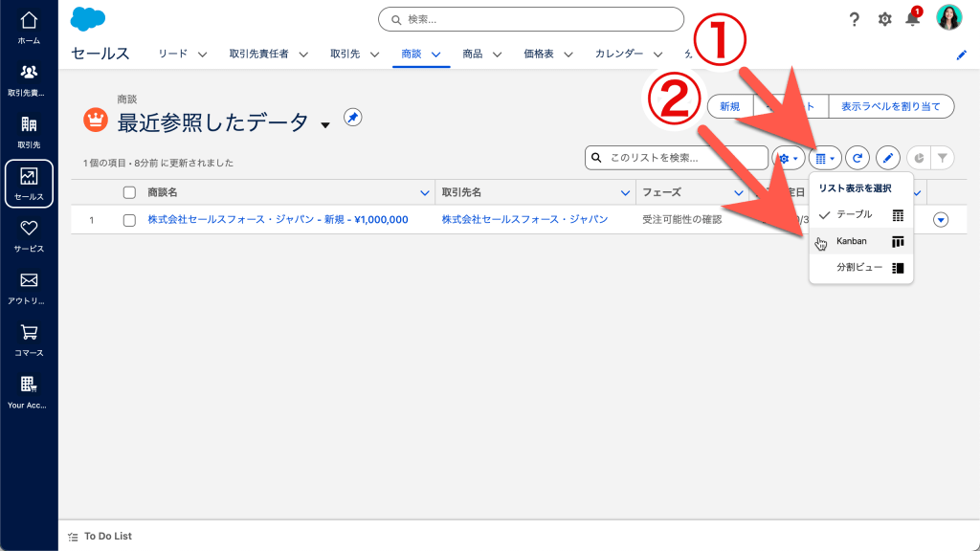Click the edit navigation pencil icon
The image size is (980, 551).
click(961, 55)
